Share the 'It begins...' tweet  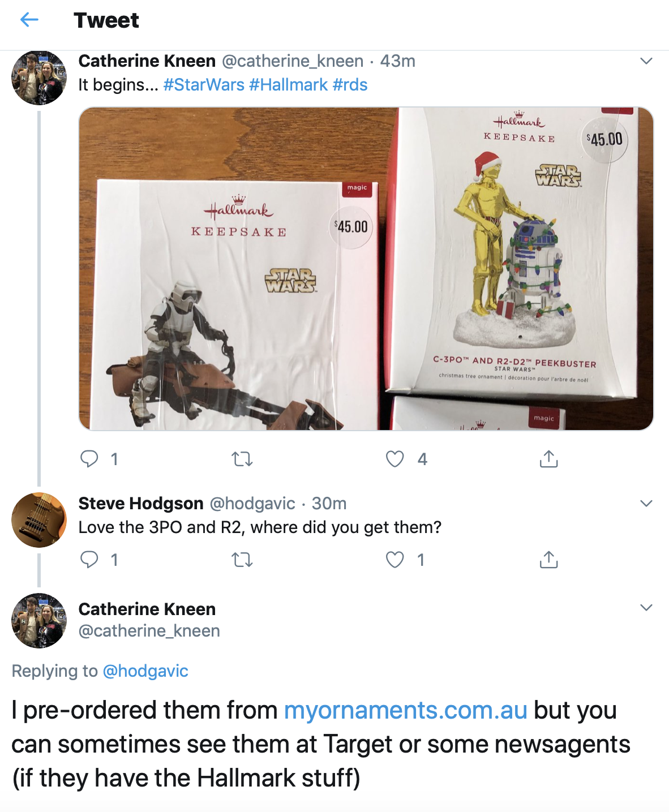point(548,459)
